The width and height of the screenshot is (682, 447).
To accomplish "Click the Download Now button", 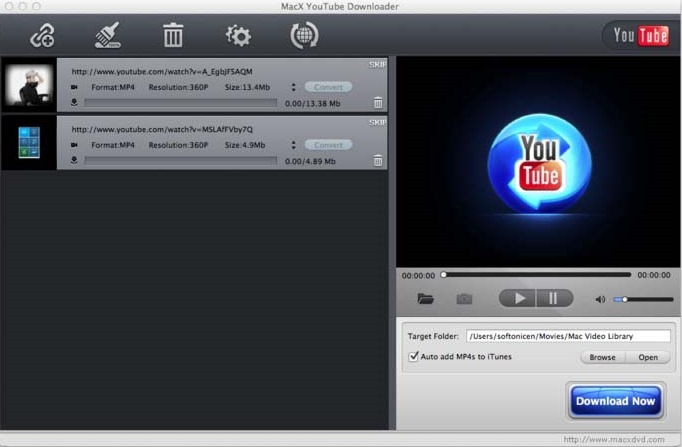I will [x=615, y=401].
